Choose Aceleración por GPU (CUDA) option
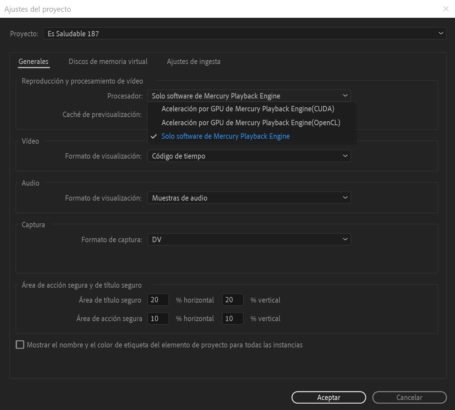Image resolution: width=455 pixels, height=410 pixels. 248,109
